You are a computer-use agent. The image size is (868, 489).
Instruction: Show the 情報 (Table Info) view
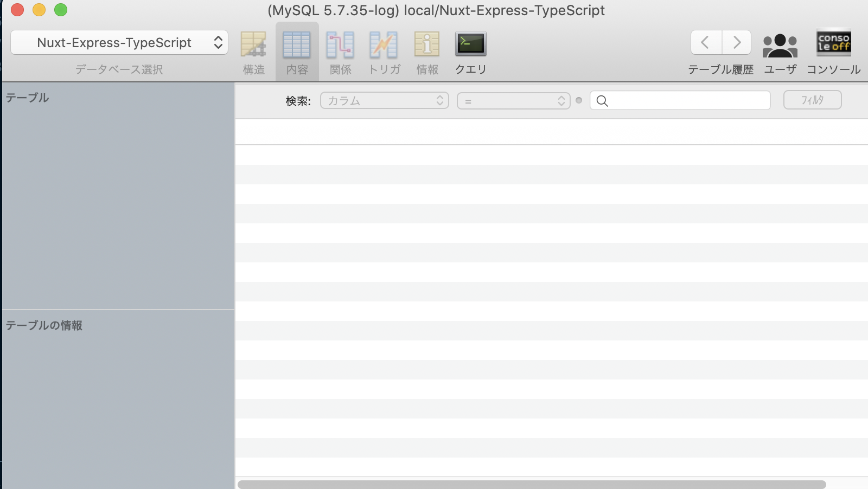427,53
